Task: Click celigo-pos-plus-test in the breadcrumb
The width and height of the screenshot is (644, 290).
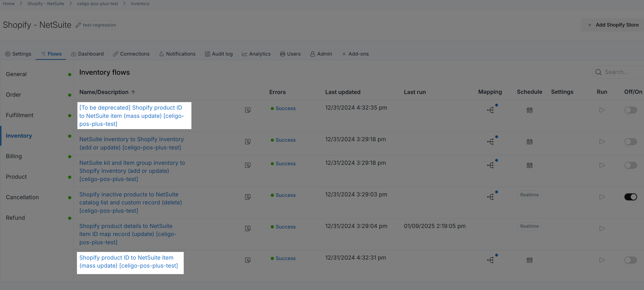Action: click(x=97, y=4)
